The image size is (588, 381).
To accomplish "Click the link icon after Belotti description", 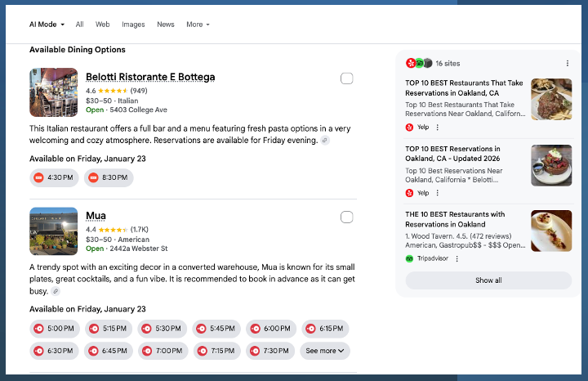I will point(325,141).
